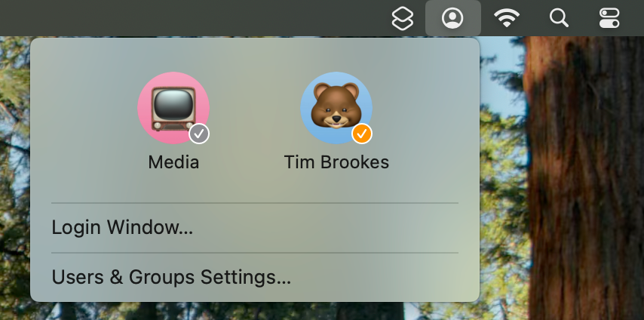Click the orange checkmark on Tim Brookes
644x320 pixels.
[x=362, y=134]
